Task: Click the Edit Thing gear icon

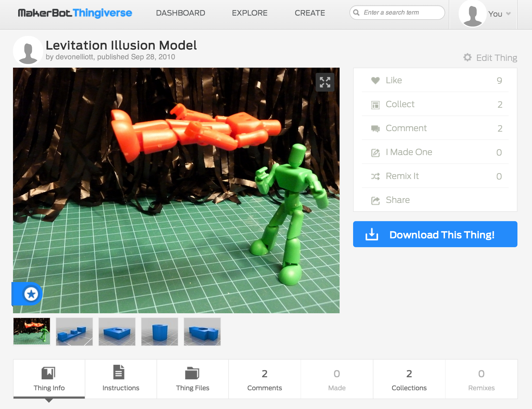Action: click(x=467, y=57)
